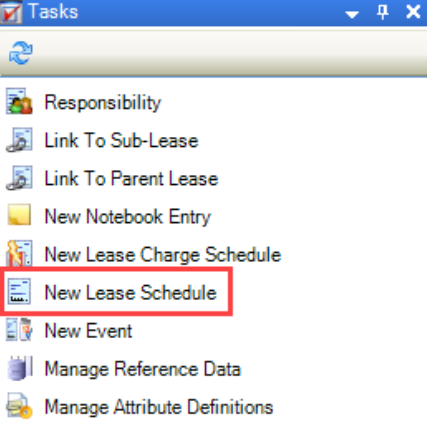The width and height of the screenshot is (427, 438).
Task: Click the New Lease Charge Schedule lightning icon
Action: [19, 253]
